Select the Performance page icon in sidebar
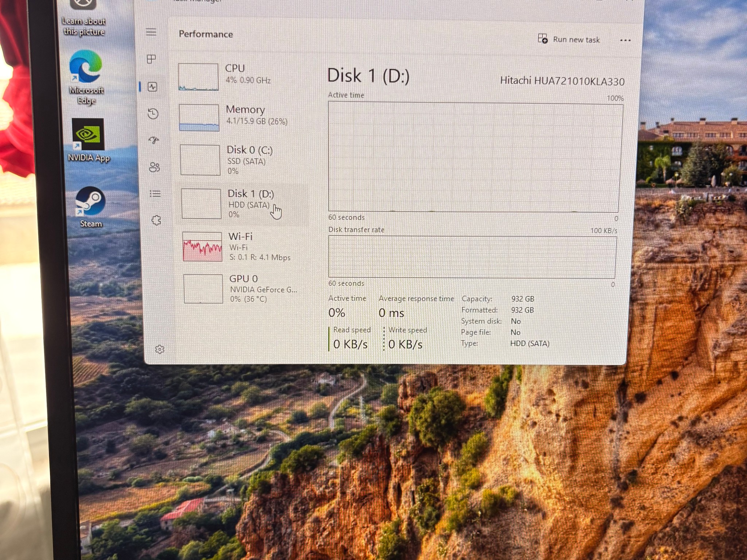The image size is (747, 560). pyautogui.click(x=152, y=87)
